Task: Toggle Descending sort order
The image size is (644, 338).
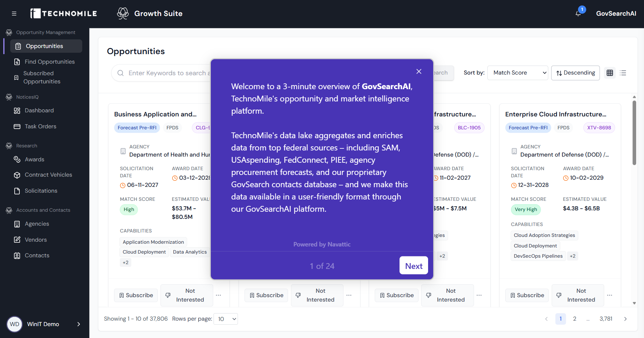Action: click(575, 73)
